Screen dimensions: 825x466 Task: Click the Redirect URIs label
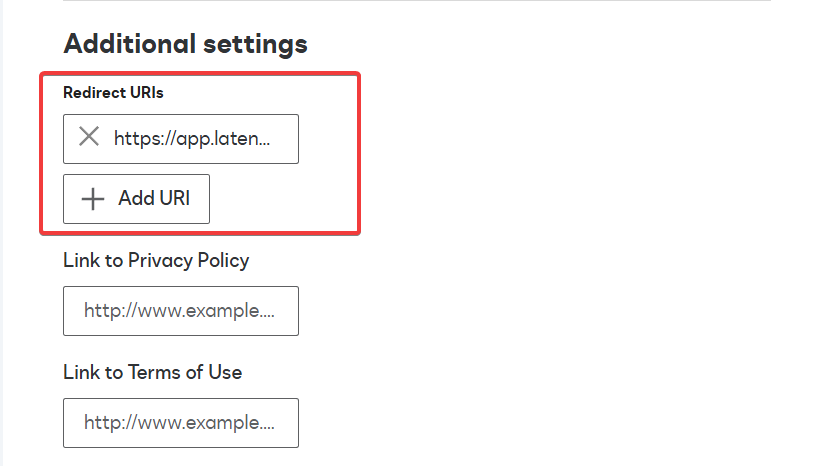(x=113, y=93)
